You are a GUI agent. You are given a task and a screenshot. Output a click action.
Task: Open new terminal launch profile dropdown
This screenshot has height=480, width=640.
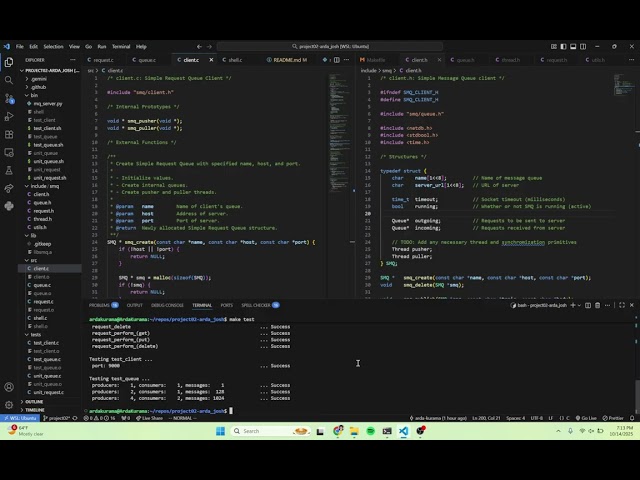point(579,305)
